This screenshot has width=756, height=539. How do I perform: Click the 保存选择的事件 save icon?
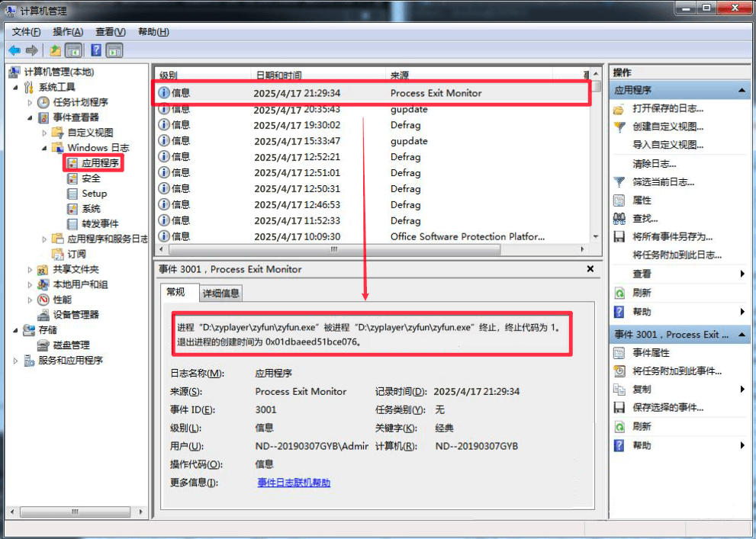point(619,407)
